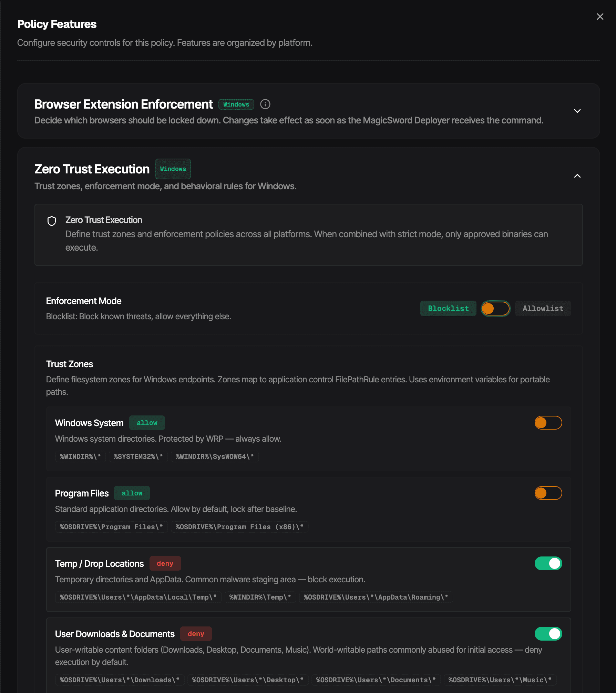Flip the Enforcement Mode switch toward Allowlist
Viewport: 616px width, 693px height.
pyautogui.click(x=495, y=308)
